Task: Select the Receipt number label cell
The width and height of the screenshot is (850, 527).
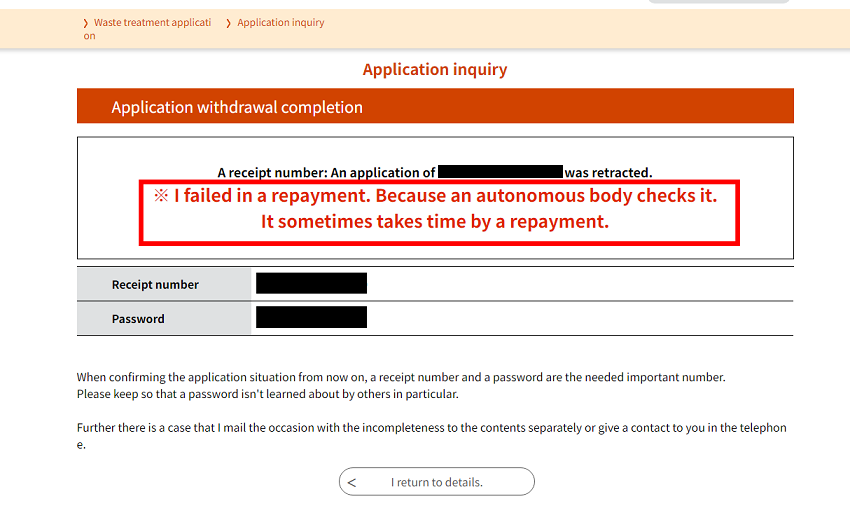Action: pos(164,284)
